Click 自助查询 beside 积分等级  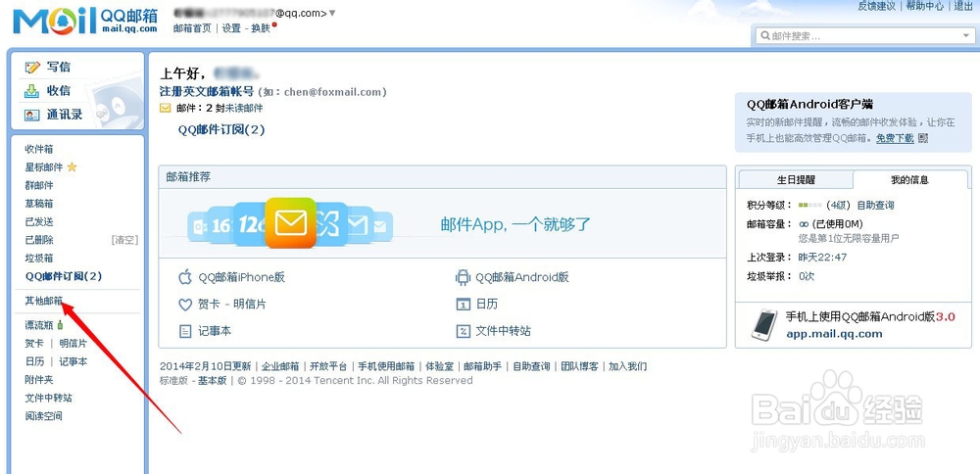click(x=875, y=205)
